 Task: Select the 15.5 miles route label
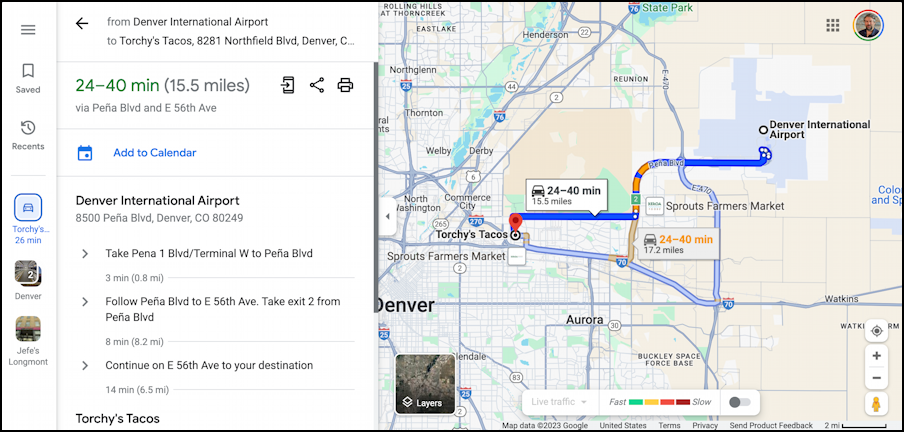click(567, 195)
